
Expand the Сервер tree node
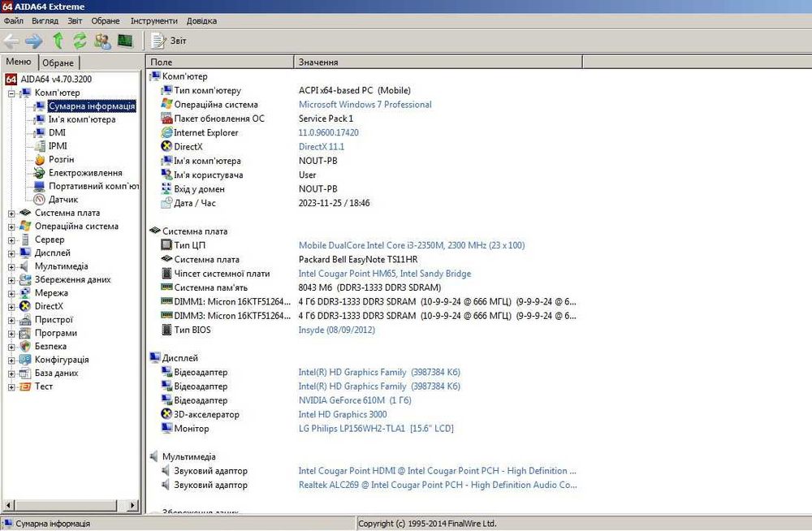[x=11, y=240]
